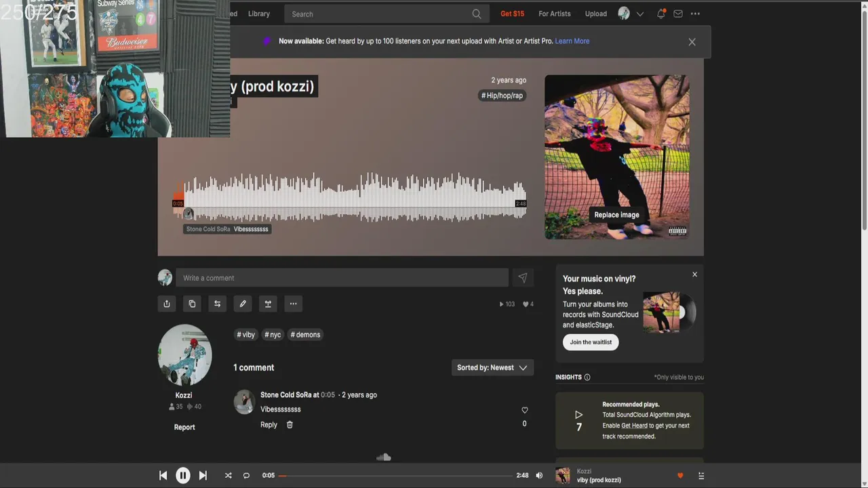Open the messages envelope icon
The image size is (868, 488).
coord(678,14)
